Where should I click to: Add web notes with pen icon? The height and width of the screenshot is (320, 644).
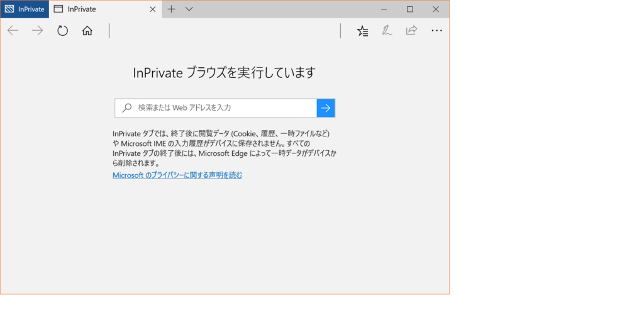387,31
